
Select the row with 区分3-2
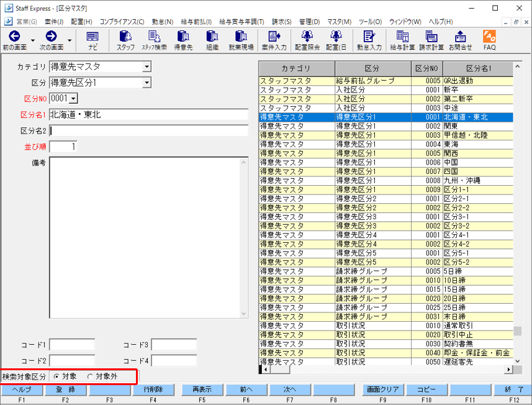pyautogui.click(x=386, y=225)
